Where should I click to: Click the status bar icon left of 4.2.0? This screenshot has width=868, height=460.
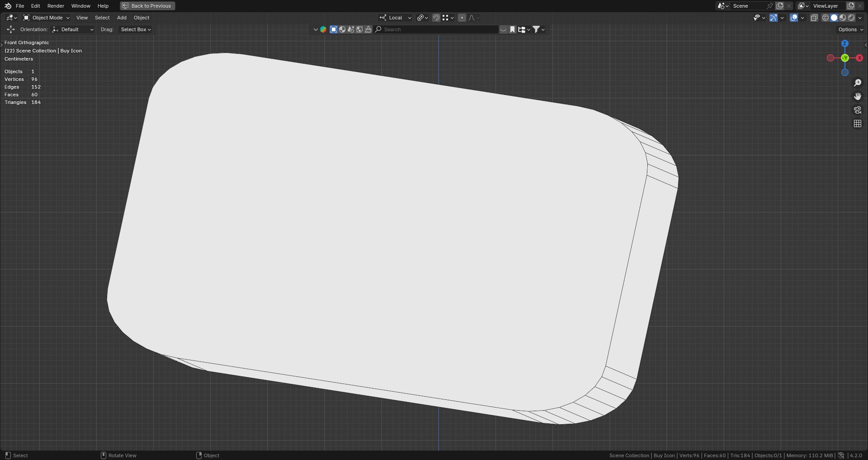pyautogui.click(x=841, y=455)
